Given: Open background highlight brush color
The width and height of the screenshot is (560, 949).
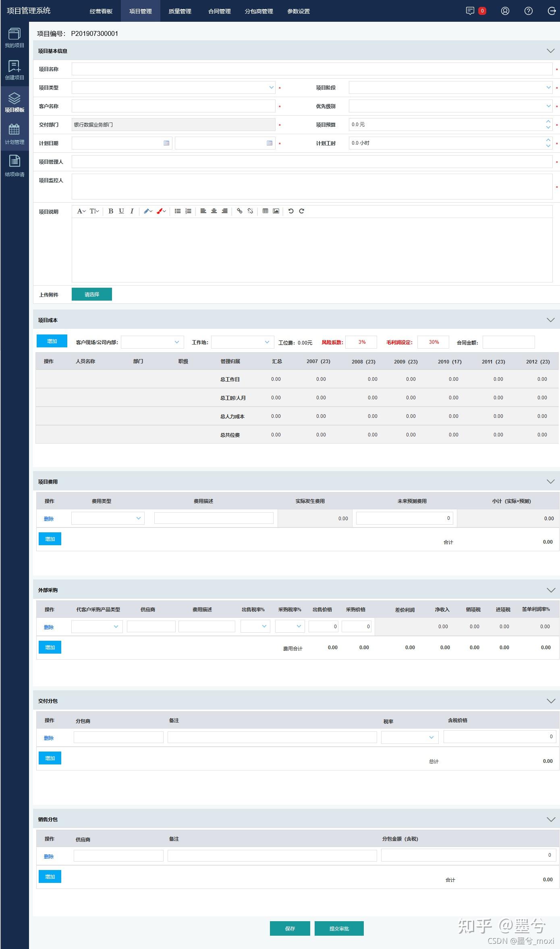Looking at the screenshot, I should click(161, 211).
